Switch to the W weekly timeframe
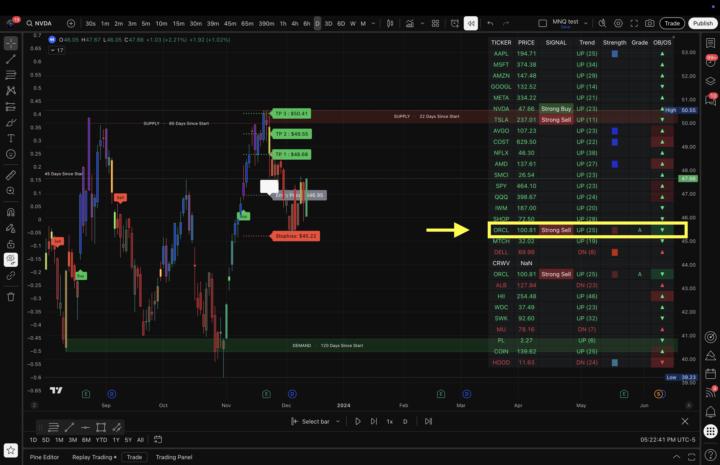The width and height of the screenshot is (720, 465). (353, 23)
